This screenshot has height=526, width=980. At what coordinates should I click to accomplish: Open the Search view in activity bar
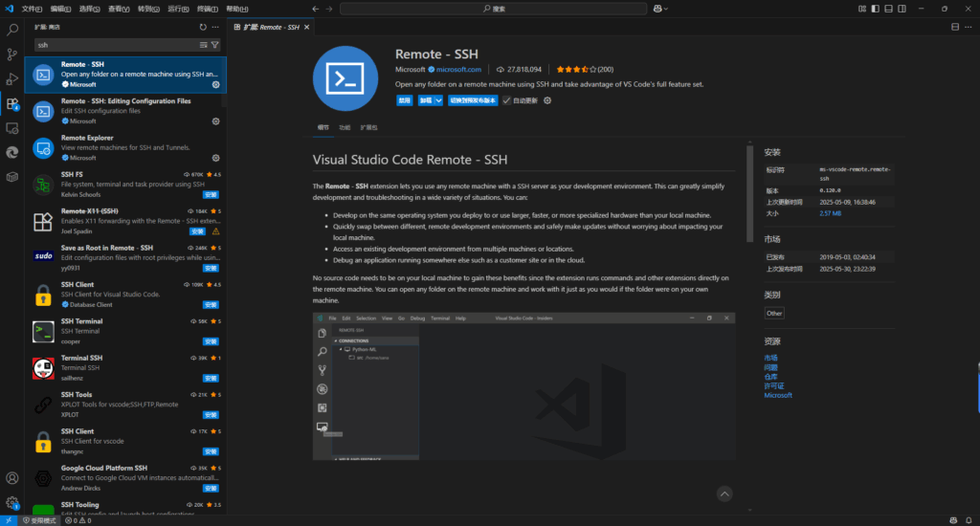[11, 30]
